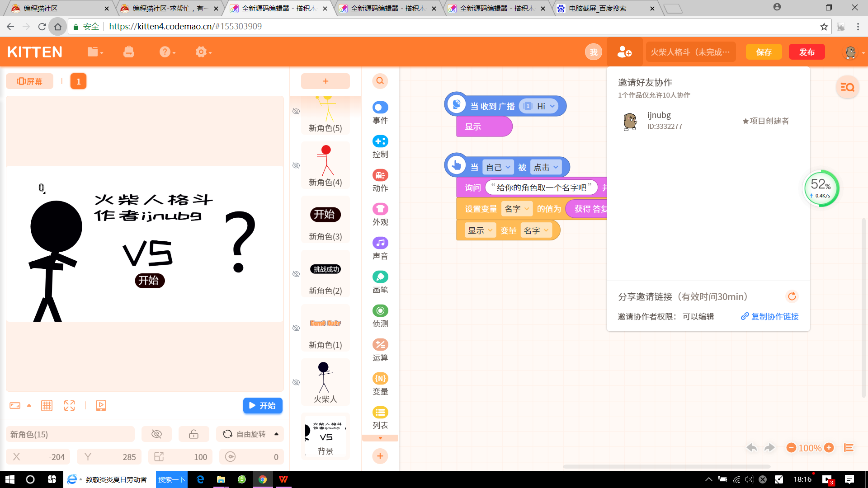Open the 画笔 (Pen) block category

point(380,282)
